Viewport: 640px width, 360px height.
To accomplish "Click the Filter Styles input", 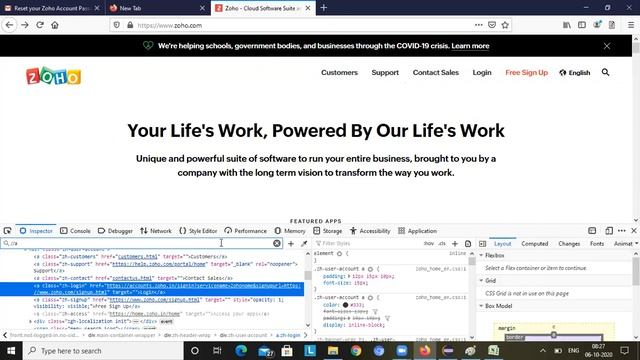I will 367,244.
